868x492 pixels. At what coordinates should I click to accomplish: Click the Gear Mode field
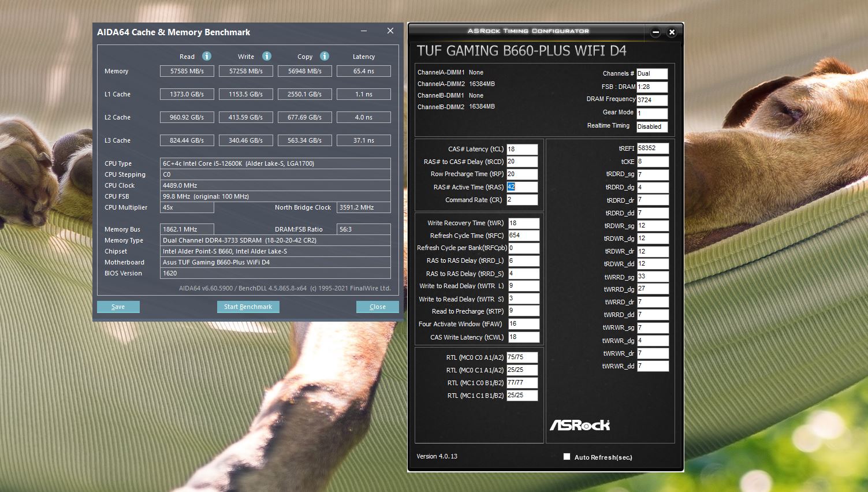(652, 113)
